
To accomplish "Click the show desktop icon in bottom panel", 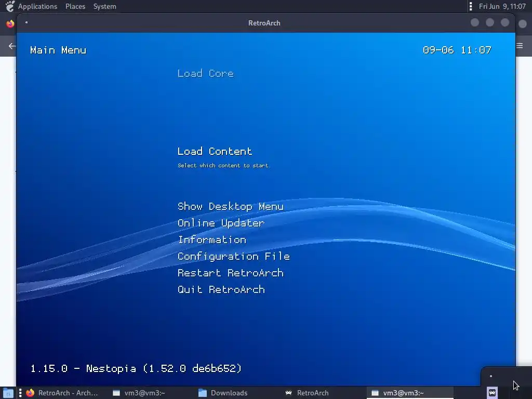I will (8, 393).
